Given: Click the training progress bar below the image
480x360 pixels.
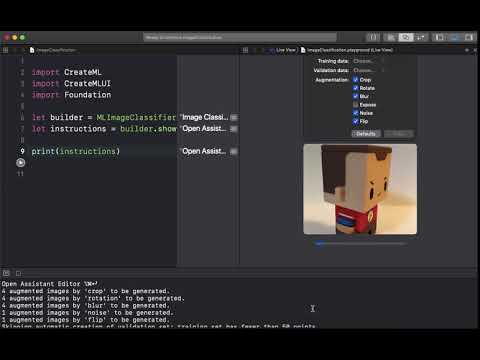Looking at the screenshot, I should [360, 244].
